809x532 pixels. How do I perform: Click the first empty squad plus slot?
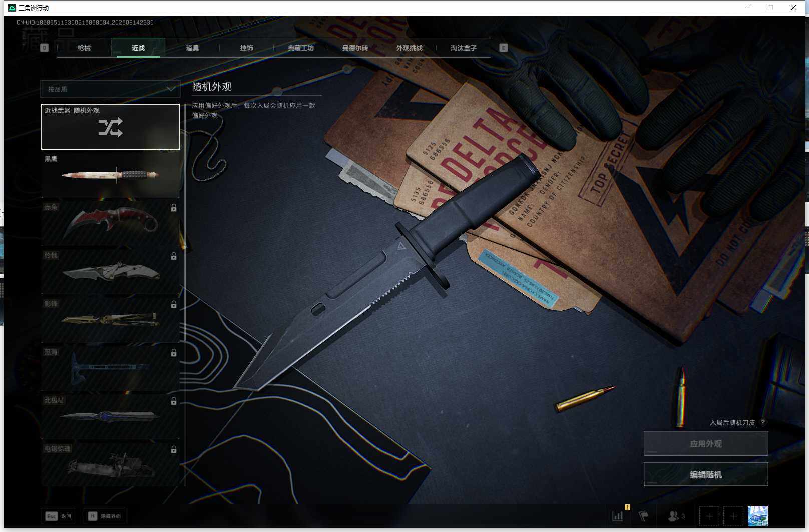click(x=709, y=516)
